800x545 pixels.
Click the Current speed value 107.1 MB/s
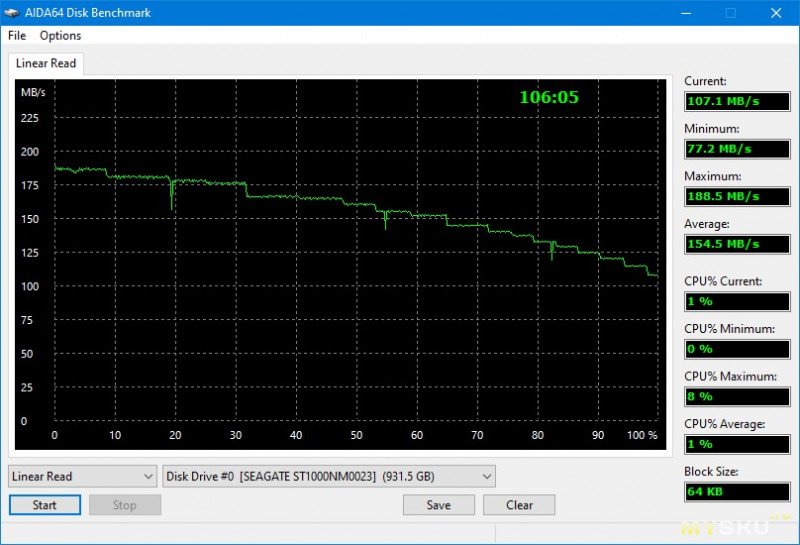[736, 102]
